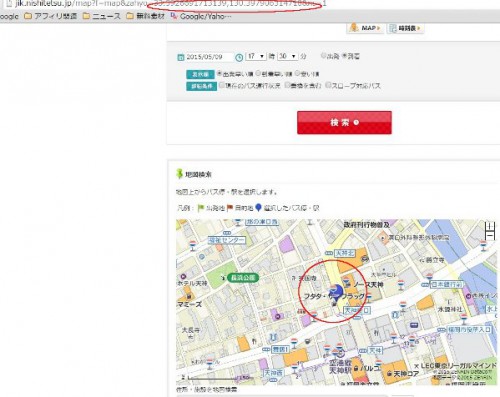This screenshot has width=500, height=397.
Task: Select the 出発早い順 sort radio button
Action: coord(220,73)
